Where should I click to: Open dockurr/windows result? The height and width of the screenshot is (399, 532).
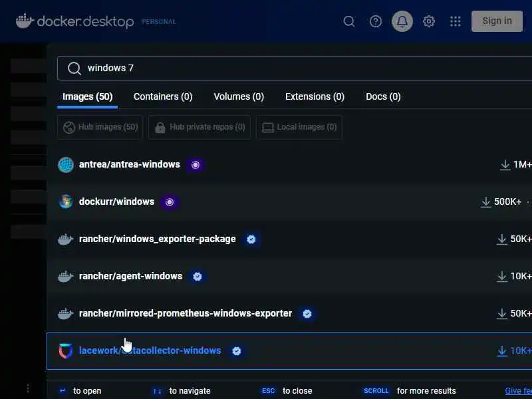click(x=289, y=202)
